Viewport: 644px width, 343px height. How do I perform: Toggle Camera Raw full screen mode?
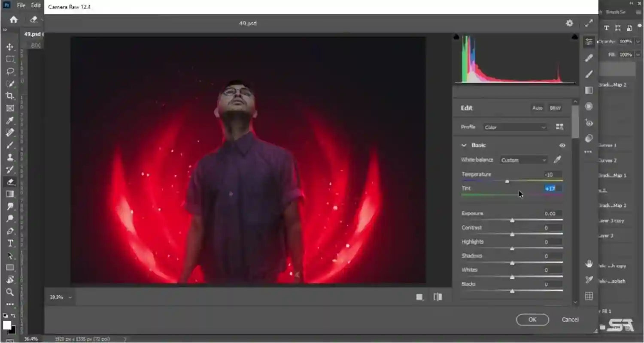click(x=589, y=23)
